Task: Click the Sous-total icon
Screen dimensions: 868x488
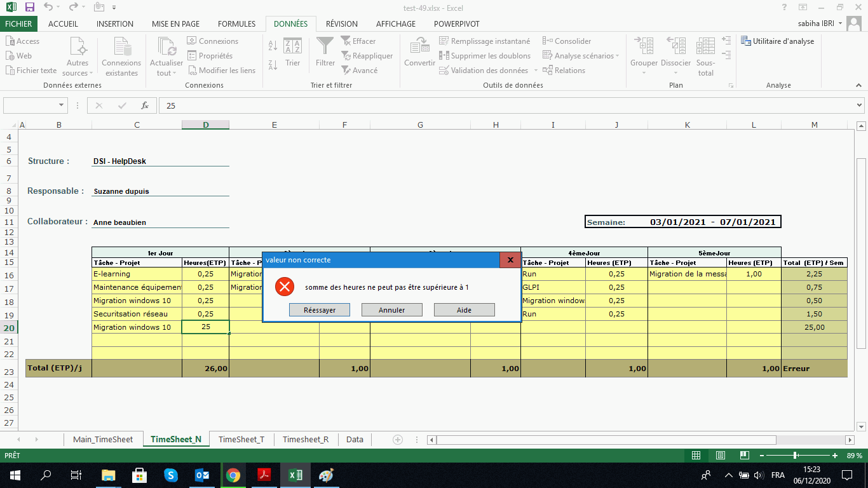Action: (x=705, y=47)
